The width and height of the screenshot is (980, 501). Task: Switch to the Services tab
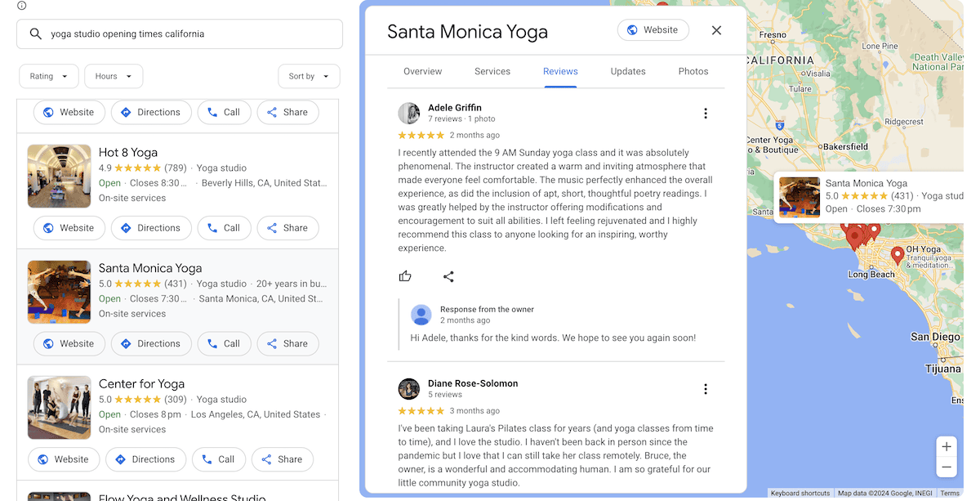pyautogui.click(x=492, y=71)
